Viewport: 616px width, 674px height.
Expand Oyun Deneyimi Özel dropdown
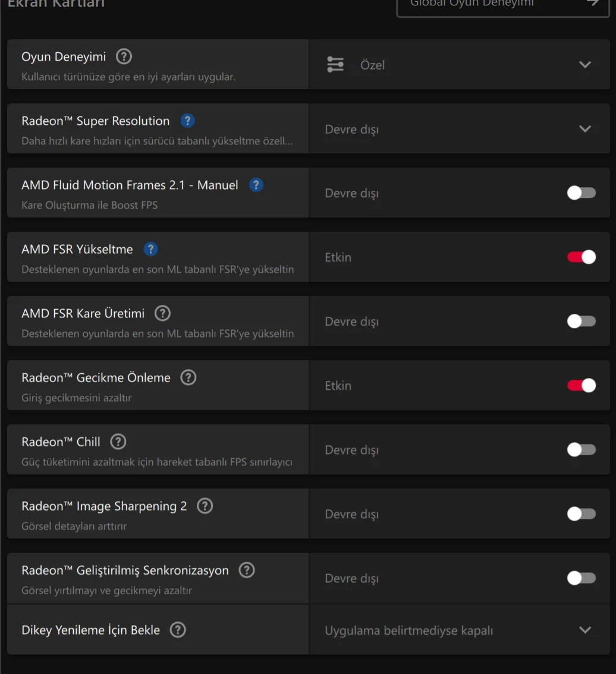(x=460, y=64)
